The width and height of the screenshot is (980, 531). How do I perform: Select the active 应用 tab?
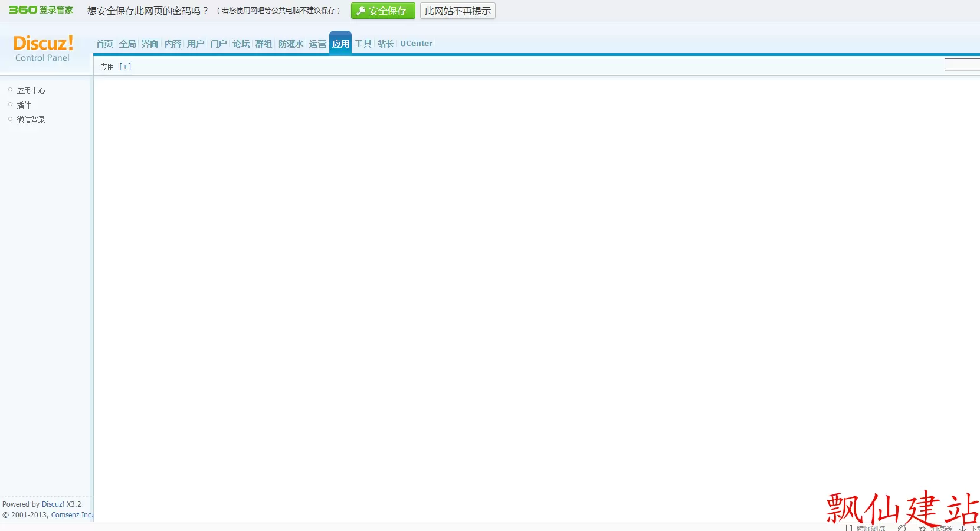click(340, 43)
